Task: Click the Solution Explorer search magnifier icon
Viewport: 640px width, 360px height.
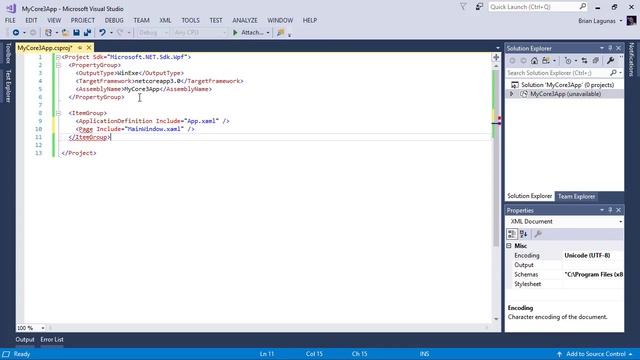Action: 613,73
